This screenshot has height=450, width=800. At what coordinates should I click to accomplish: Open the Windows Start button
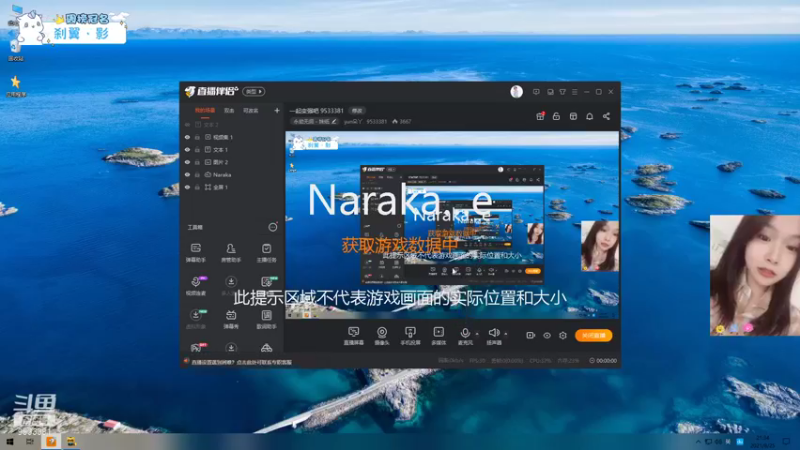(x=9, y=442)
